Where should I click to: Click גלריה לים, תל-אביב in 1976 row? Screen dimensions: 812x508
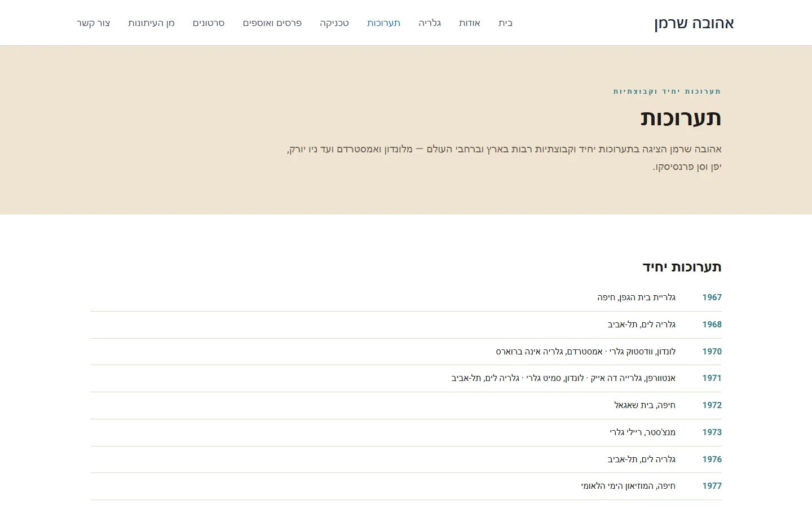click(x=641, y=459)
